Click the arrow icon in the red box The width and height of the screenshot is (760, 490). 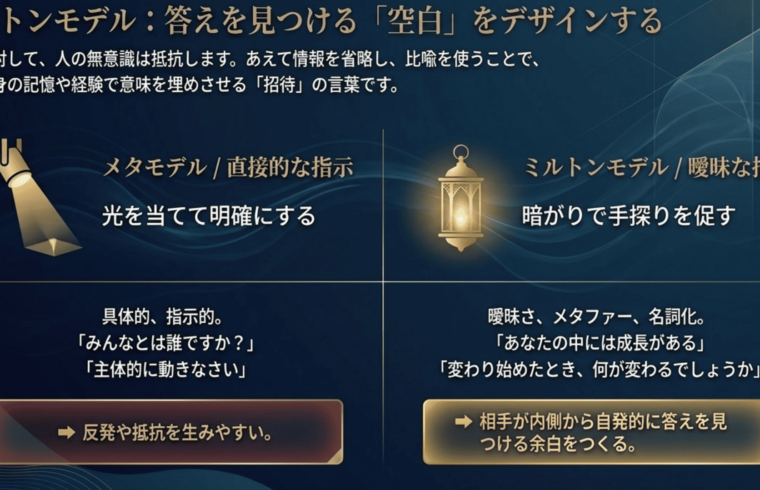click(67, 432)
